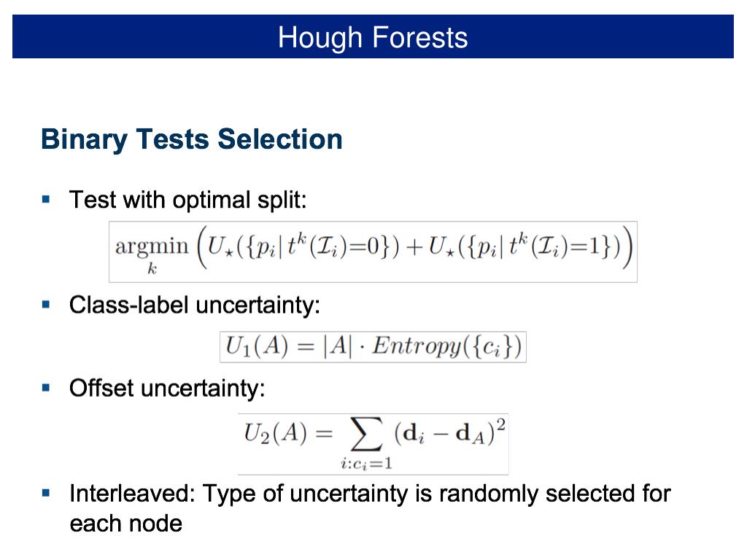The height and width of the screenshot is (560, 747).
Task: Click the argmin formula box
Action: (373, 252)
